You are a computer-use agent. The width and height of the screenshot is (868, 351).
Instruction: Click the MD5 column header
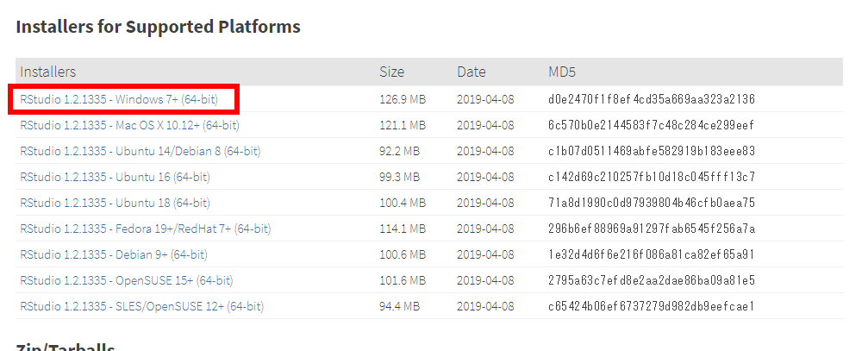(x=562, y=72)
